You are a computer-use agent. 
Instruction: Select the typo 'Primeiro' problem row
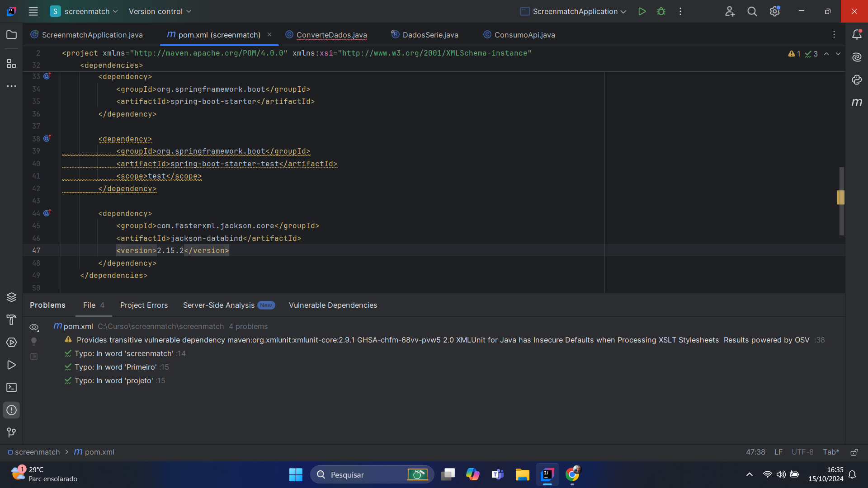click(x=117, y=367)
